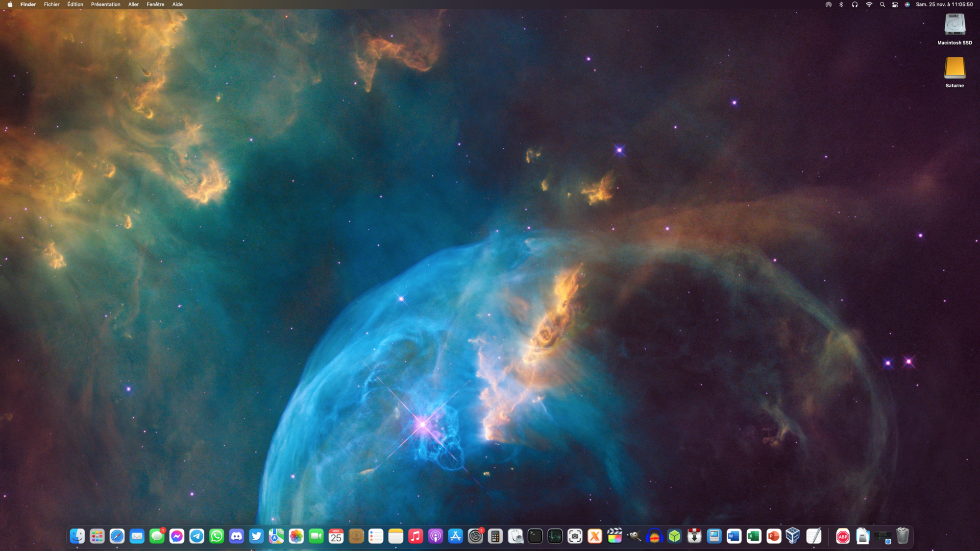Open the Apple menu
The width and height of the screenshot is (980, 551).
pos(10,4)
